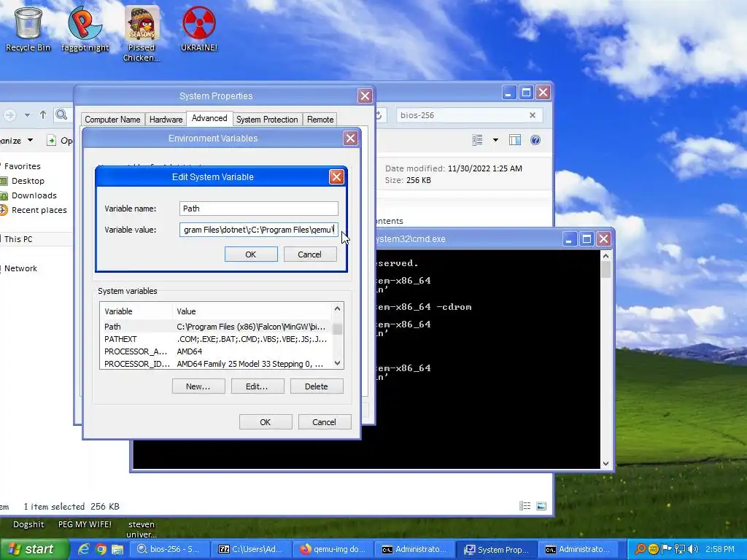Image resolution: width=747 pixels, height=560 pixels.
Task: Launch Chrome from quick launch
Action: pyautogui.click(x=101, y=549)
